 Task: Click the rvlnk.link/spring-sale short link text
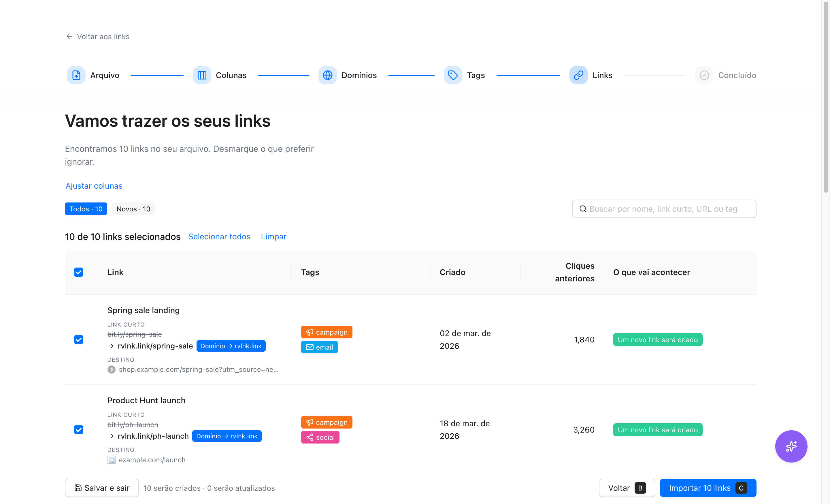coord(155,346)
